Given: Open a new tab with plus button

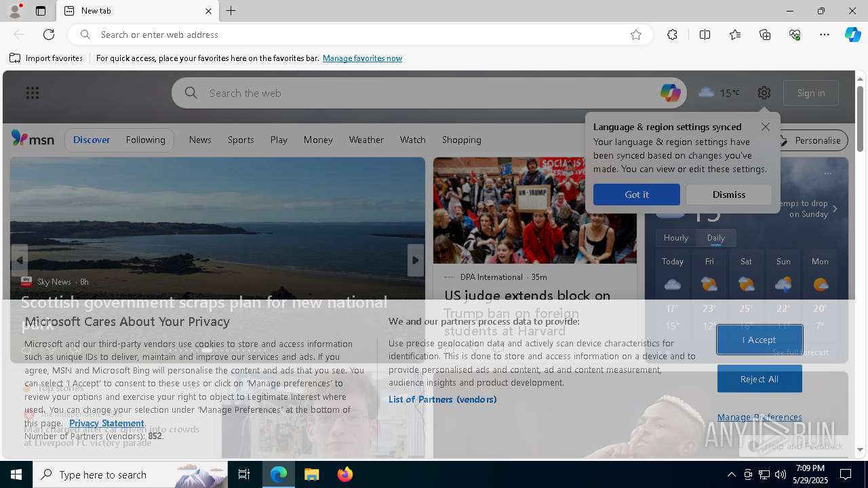Looking at the screenshot, I should pos(231,11).
